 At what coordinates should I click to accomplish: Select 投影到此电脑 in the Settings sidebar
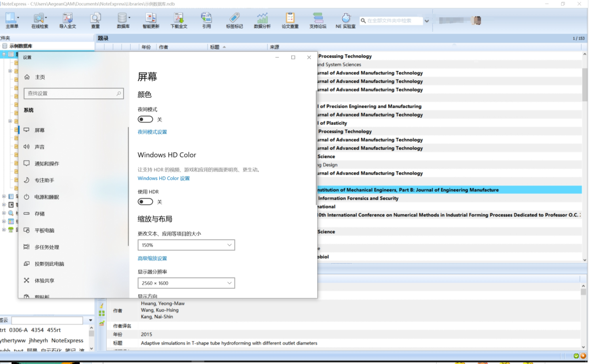click(73, 264)
